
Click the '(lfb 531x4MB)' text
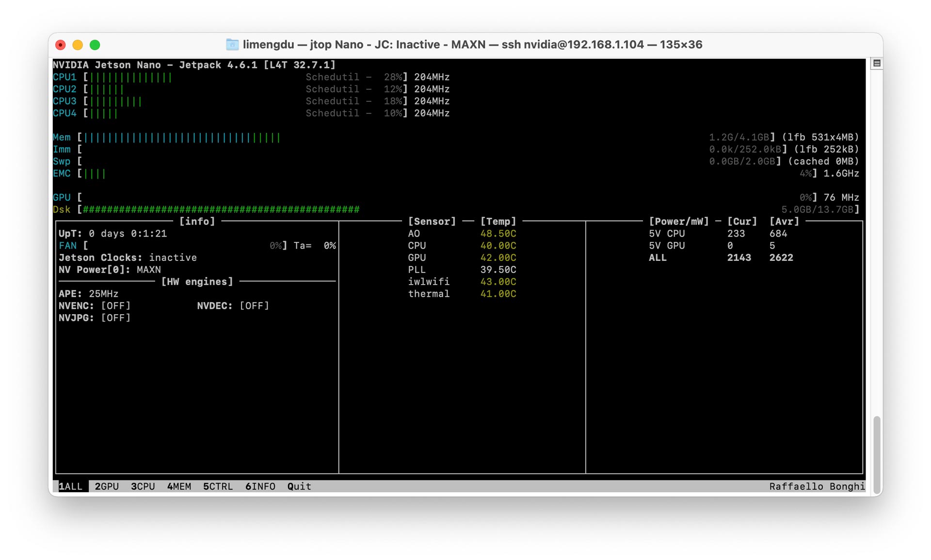pos(820,138)
